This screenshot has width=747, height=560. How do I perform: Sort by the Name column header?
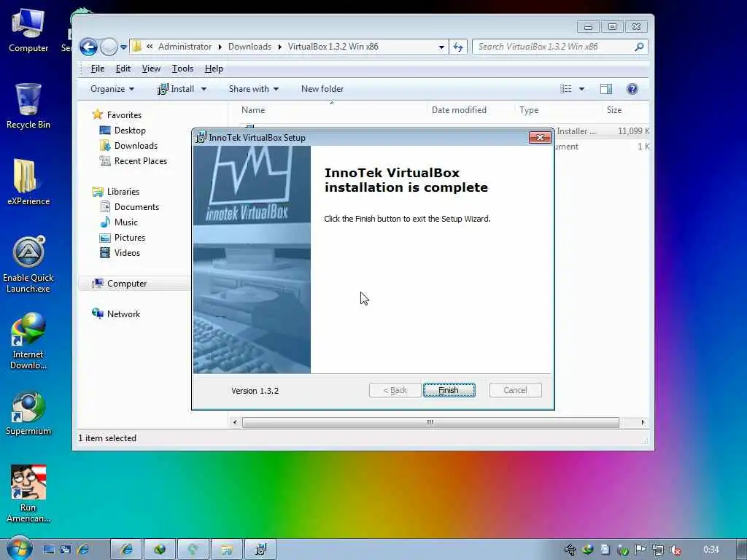tap(253, 110)
